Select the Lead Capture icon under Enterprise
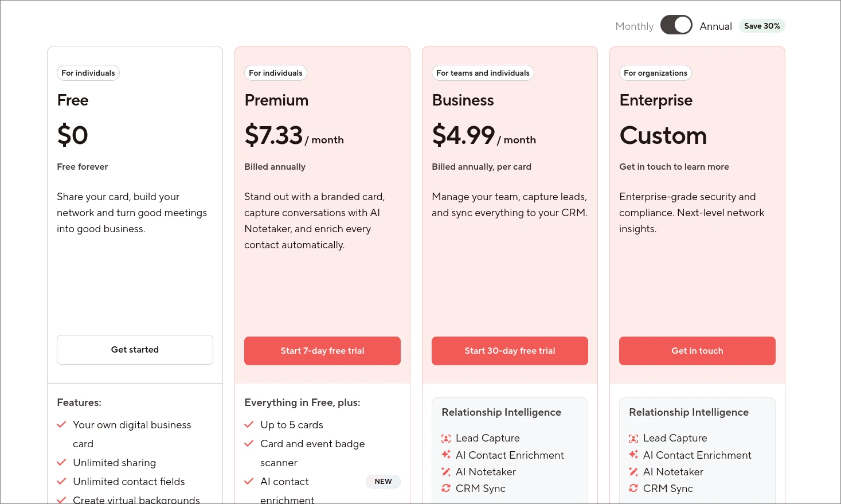The width and height of the screenshot is (841, 504). (633, 437)
